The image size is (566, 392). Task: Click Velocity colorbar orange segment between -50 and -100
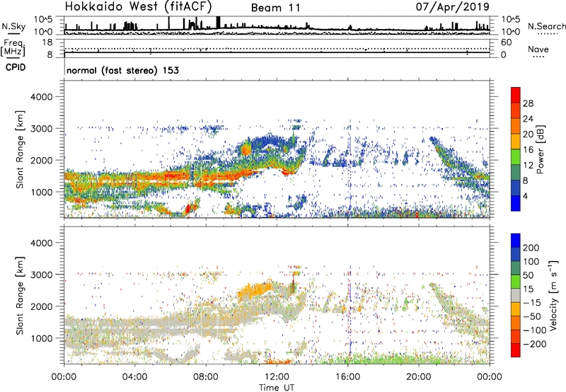516,323
